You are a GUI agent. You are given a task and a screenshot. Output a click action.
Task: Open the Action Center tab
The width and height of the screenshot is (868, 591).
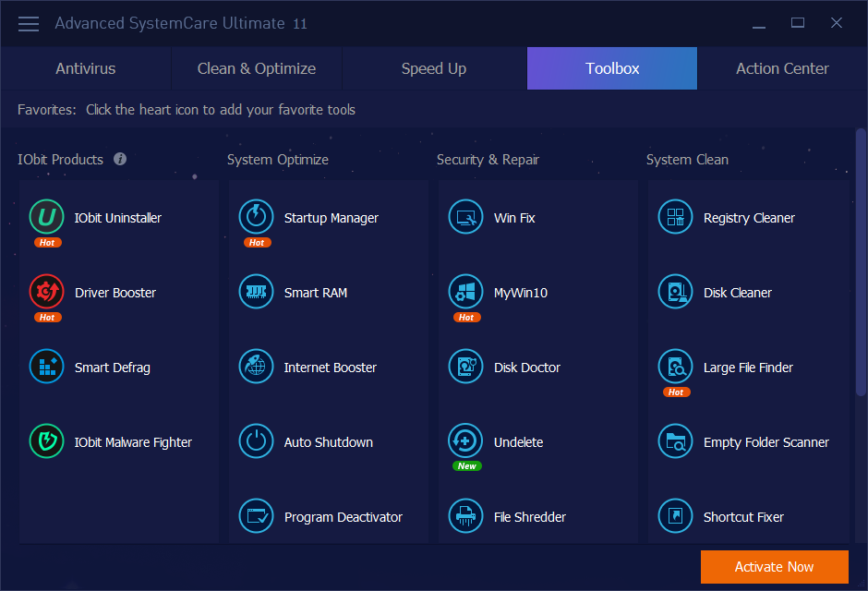click(782, 68)
